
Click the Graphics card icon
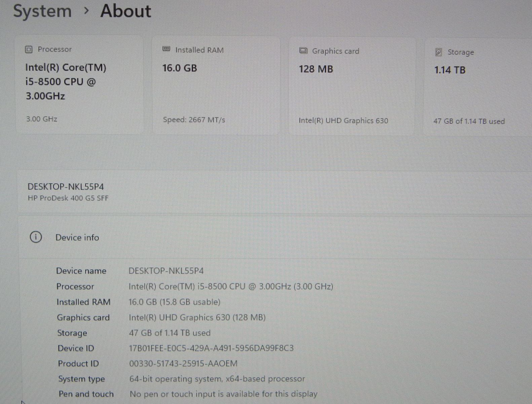coord(303,51)
